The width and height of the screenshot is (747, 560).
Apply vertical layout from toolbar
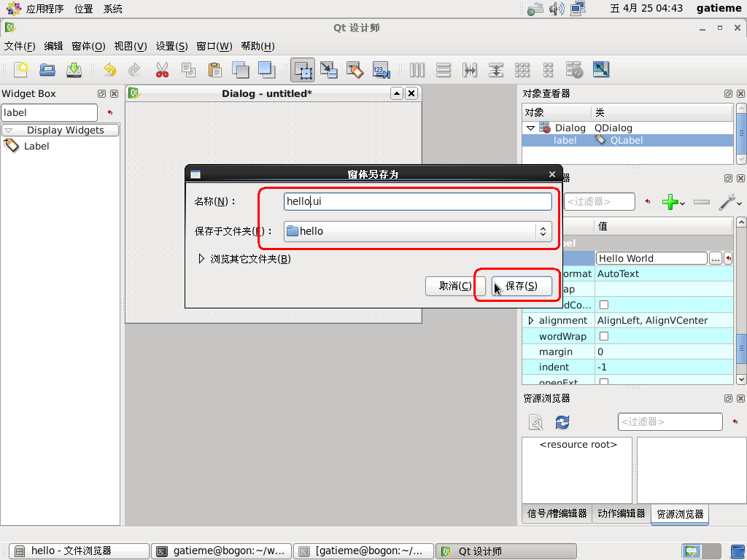pos(444,70)
